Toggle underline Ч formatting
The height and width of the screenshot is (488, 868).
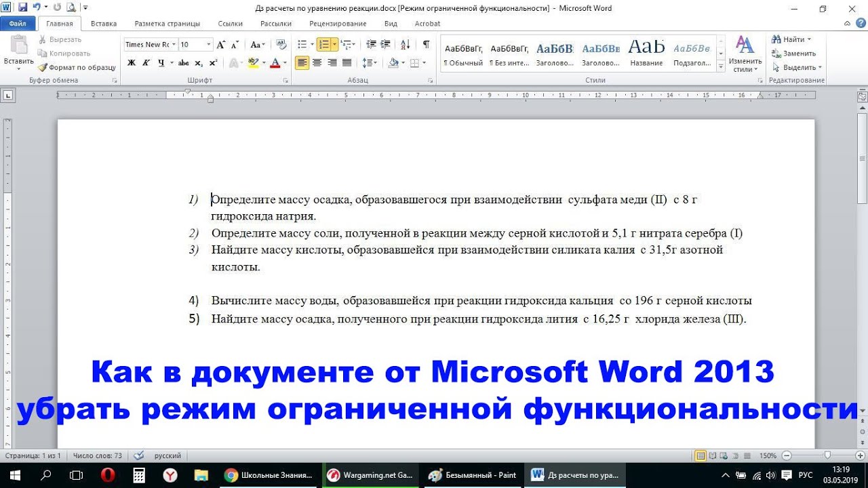coord(161,63)
